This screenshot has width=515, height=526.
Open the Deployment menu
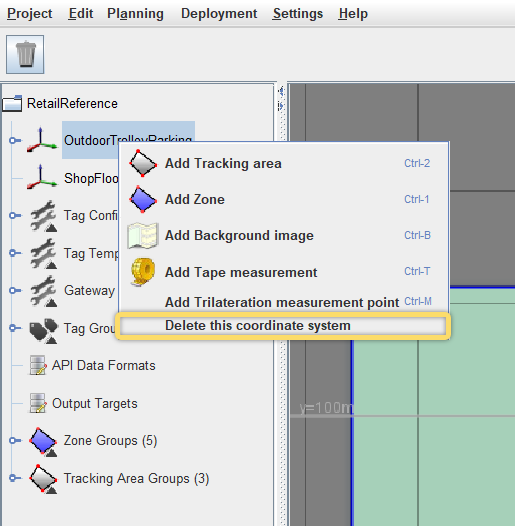(x=219, y=14)
